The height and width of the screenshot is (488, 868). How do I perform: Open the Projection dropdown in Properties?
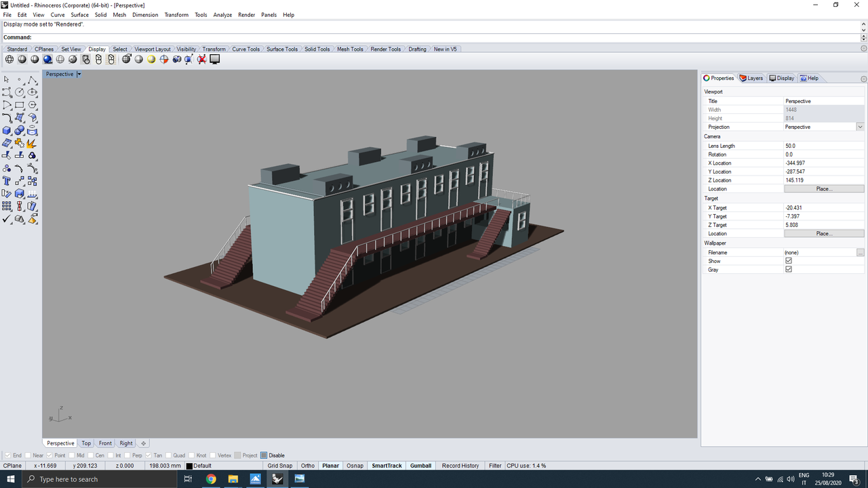click(860, 127)
